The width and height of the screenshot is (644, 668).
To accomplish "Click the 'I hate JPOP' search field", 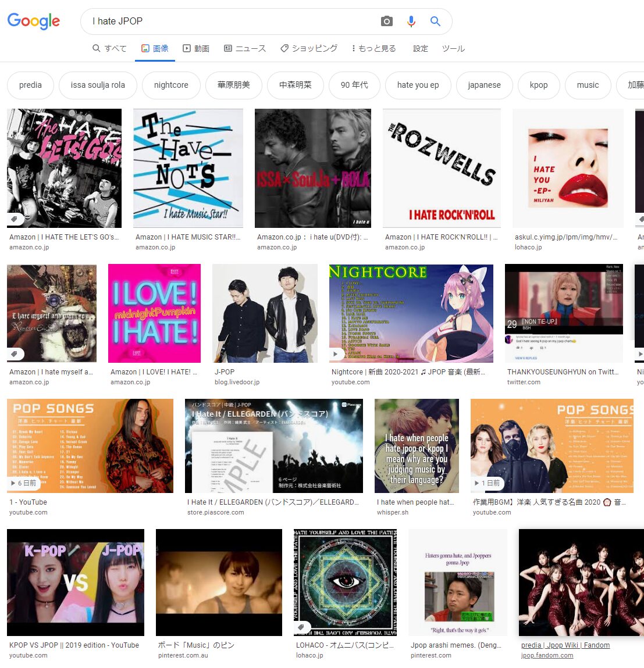I will pyautogui.click(x=233, y=22).
